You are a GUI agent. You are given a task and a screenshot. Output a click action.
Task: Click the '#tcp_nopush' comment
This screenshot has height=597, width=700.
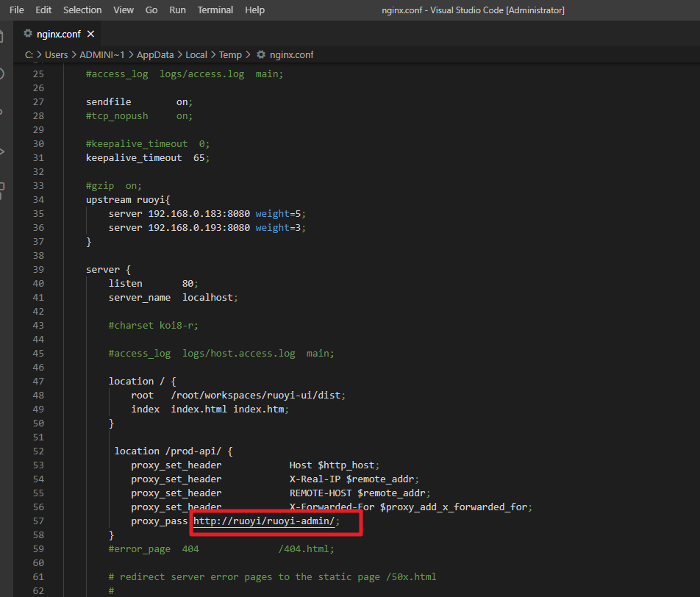117,116
